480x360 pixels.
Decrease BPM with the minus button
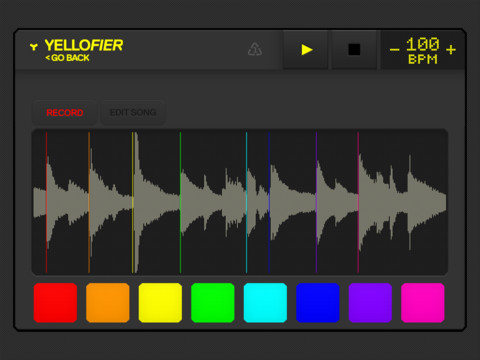394,50
